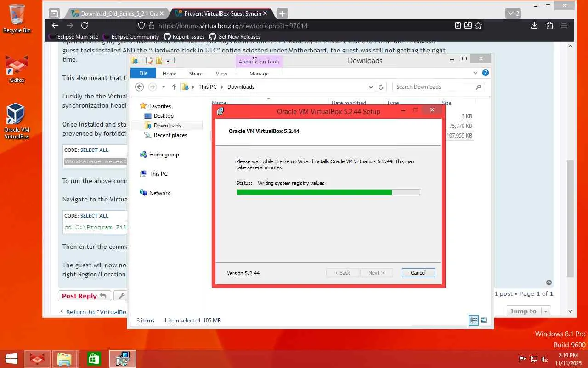Open a new browser tab

click(282, 13)
